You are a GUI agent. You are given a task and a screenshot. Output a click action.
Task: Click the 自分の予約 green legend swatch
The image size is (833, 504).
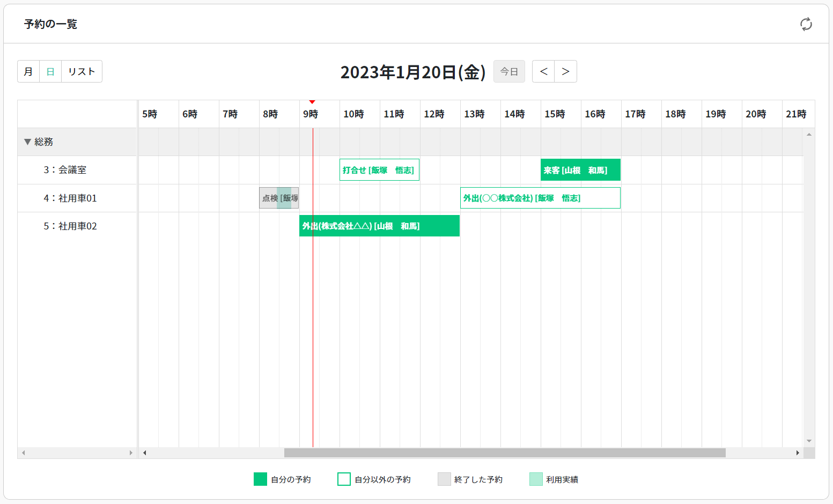coord(260,479)
